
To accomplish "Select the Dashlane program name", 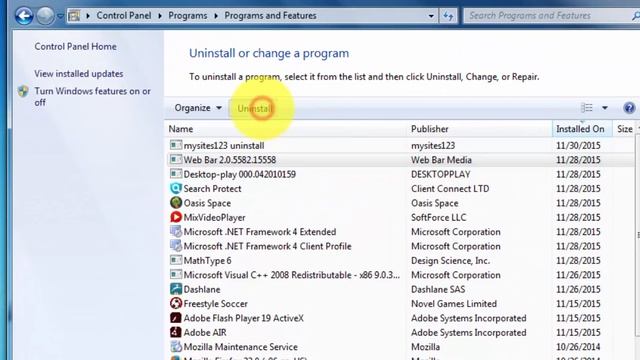I will coord(202,289).
